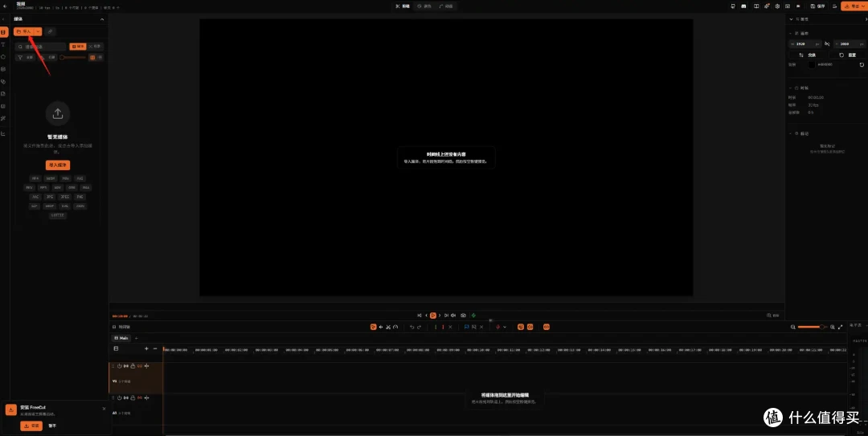Lock the V1 video track
This screenshot has width=868, height=436.
tap(133, 365)
